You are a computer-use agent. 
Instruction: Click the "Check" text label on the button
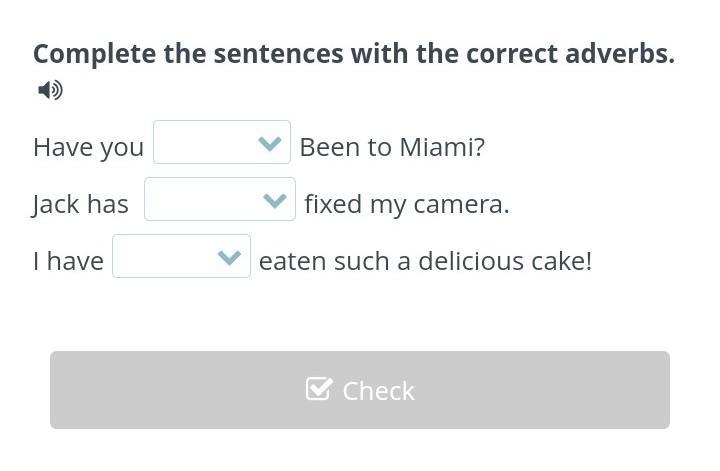point(378,391)
